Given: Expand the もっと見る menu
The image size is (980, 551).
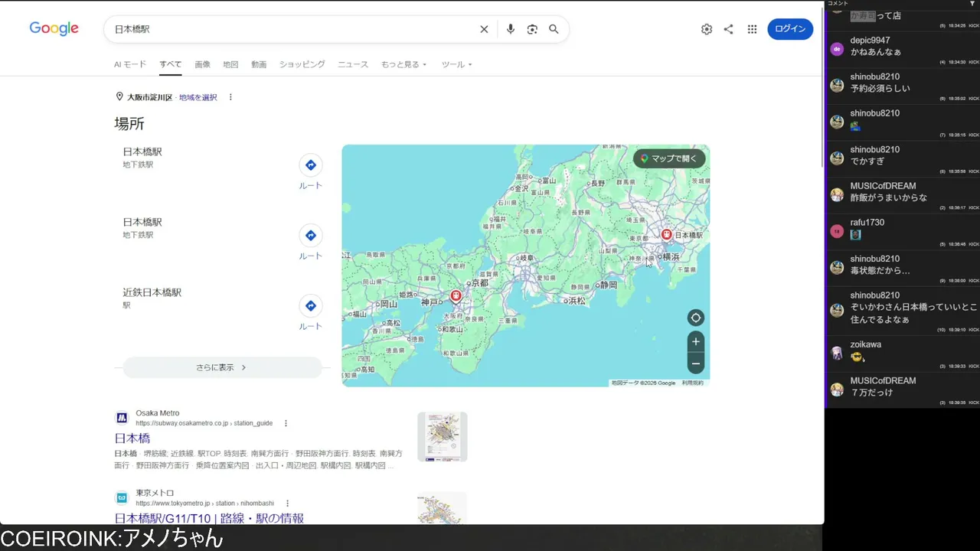Looking at the screenshot, I should (404, 64).
